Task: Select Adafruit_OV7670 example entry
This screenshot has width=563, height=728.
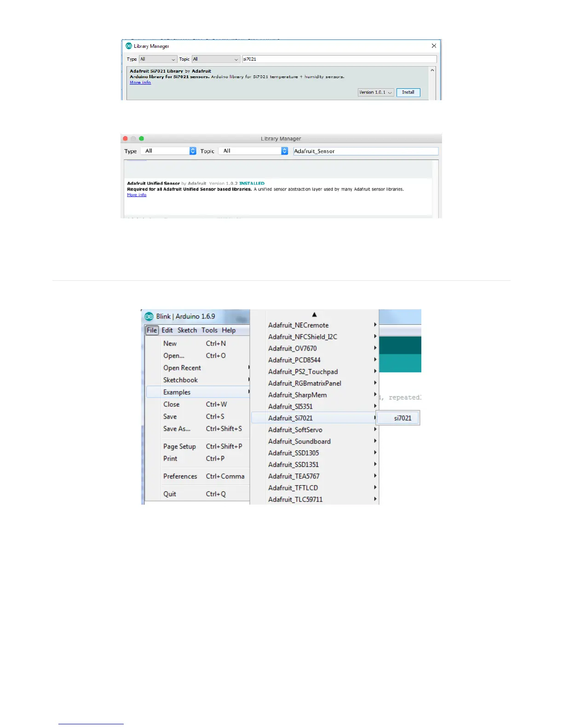Action: (x=315, y=348)
